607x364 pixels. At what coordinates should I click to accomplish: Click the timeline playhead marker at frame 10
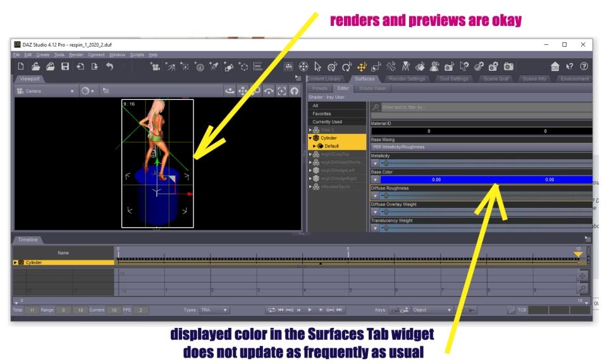578,254
